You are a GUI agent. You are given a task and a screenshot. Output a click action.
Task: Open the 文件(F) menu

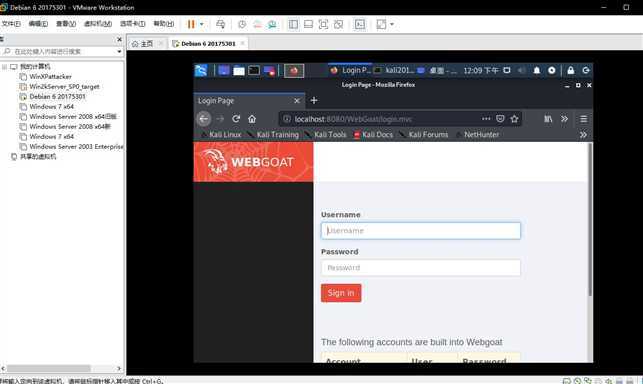(11, 24)
